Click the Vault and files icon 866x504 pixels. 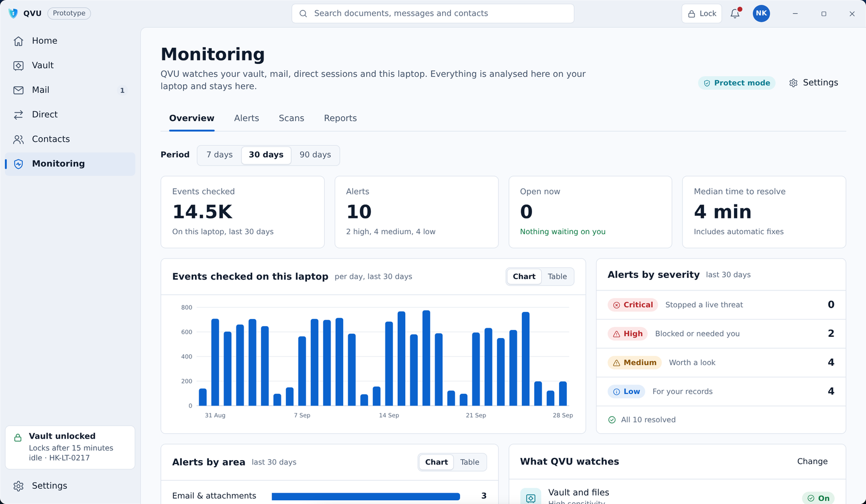pos(530,497)
